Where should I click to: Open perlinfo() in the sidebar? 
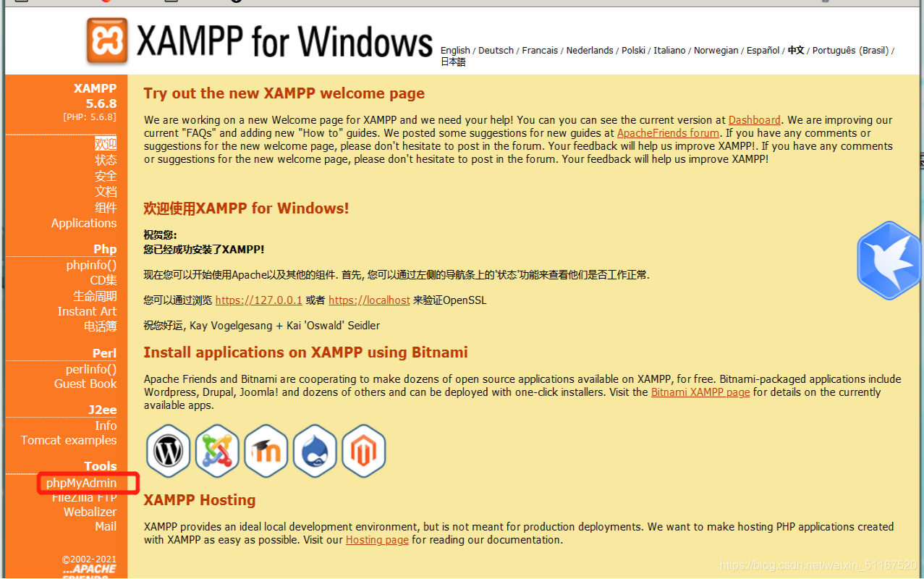click(x=91, y=369)
